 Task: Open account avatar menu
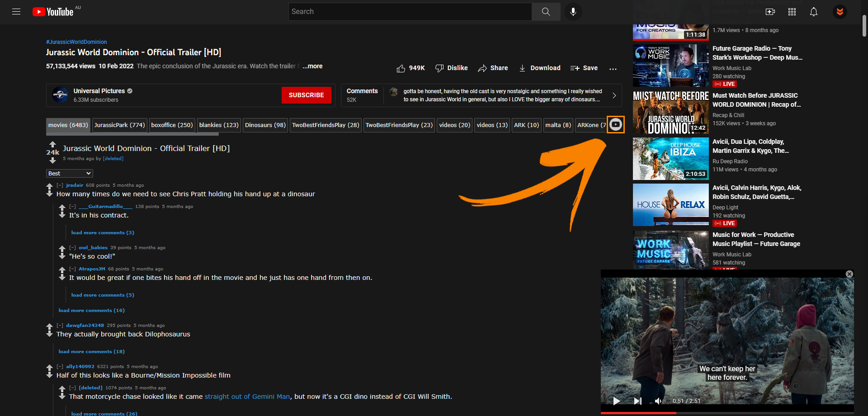click(840, 12)
